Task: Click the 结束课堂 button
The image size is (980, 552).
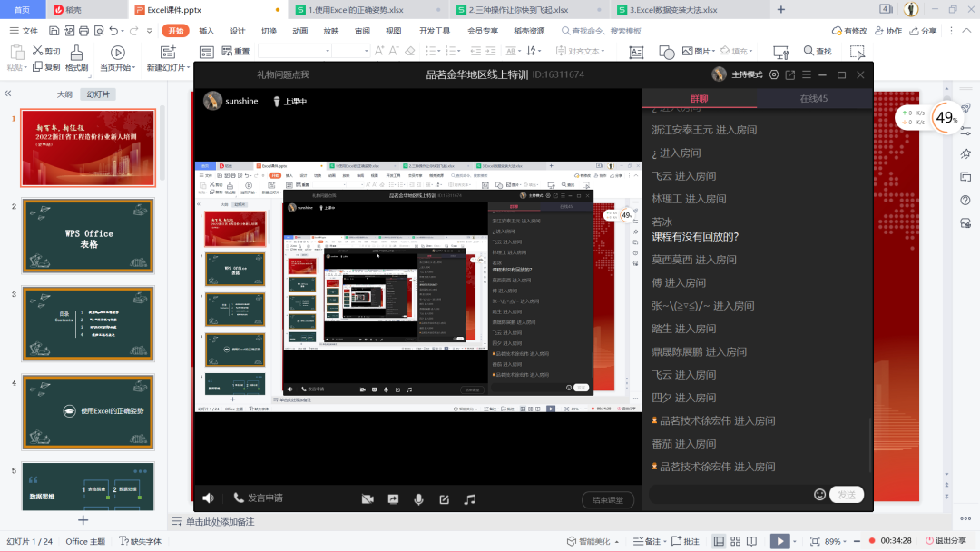Action: point(607,500)
